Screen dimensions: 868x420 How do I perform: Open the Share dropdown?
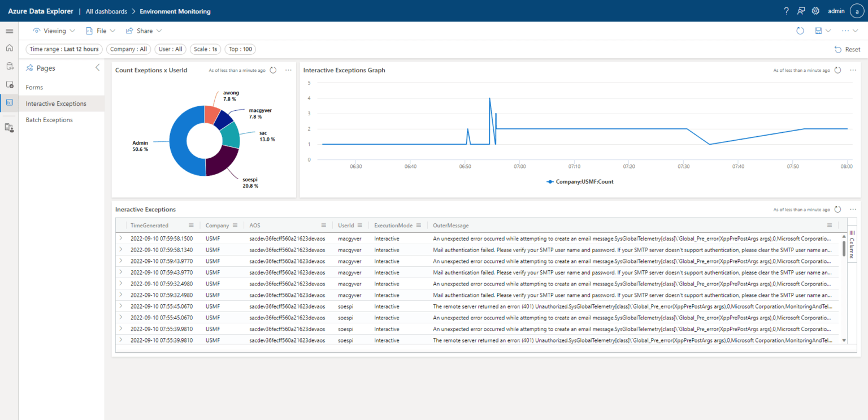click(x=144, y=31)
